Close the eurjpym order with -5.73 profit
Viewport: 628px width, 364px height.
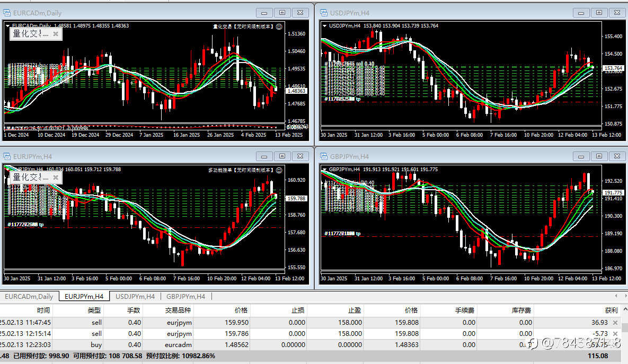[615, 334]
